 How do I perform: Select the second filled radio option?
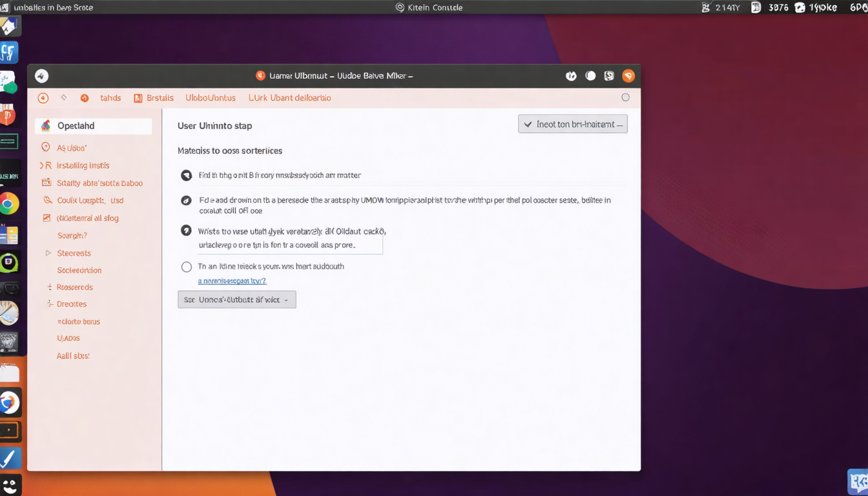point(187,200)
